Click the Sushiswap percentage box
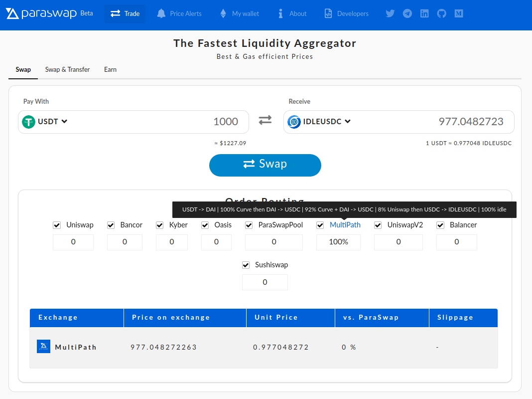Viewport: 532px width, 399px height. [265, 282]
